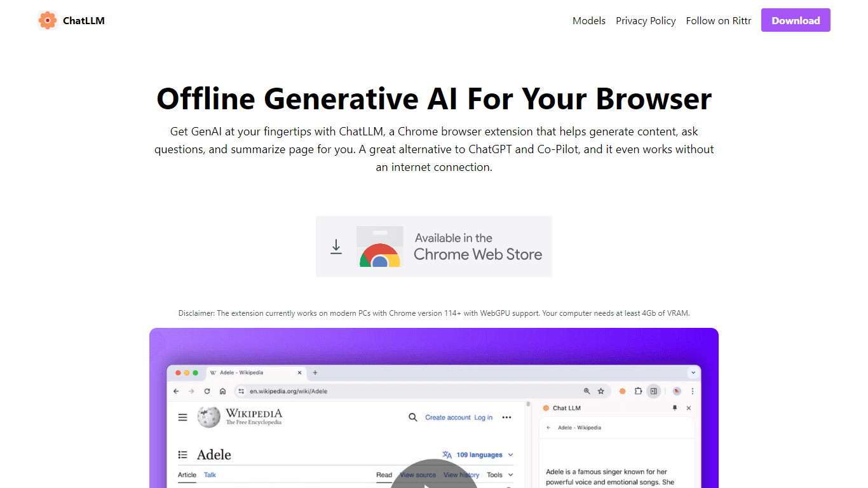Click the Wikipedia hamburger menu icon

[183, 417]
